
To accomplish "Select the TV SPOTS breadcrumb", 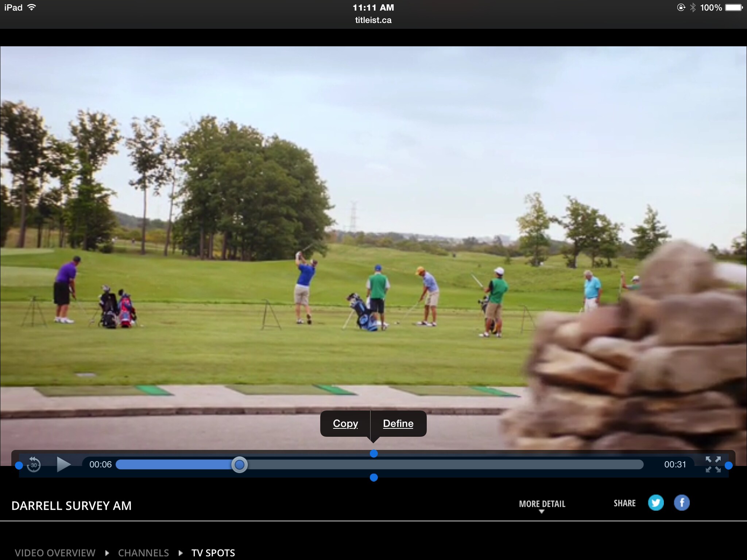I will point(213,553).
